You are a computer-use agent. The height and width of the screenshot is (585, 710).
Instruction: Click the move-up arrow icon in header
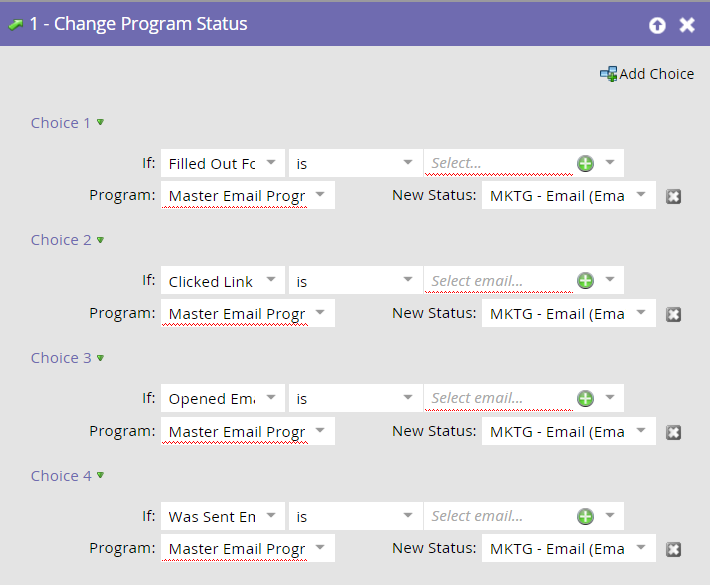pyautogui.click(x=657, y=25)
